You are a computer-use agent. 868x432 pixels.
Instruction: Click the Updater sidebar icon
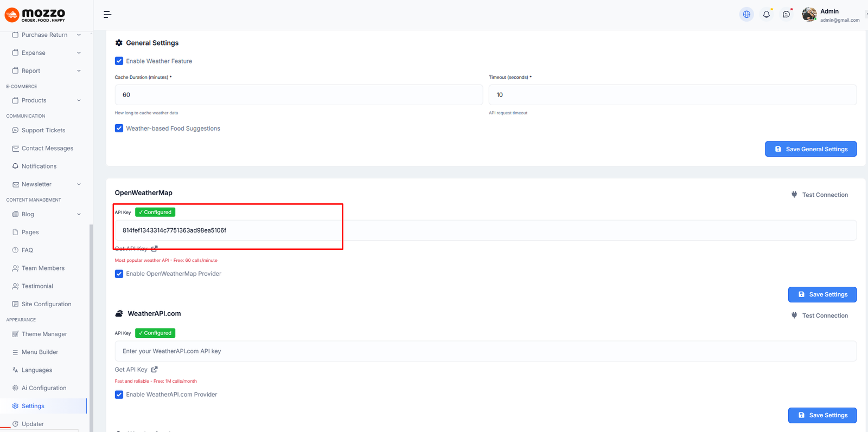tap(15, 424)
